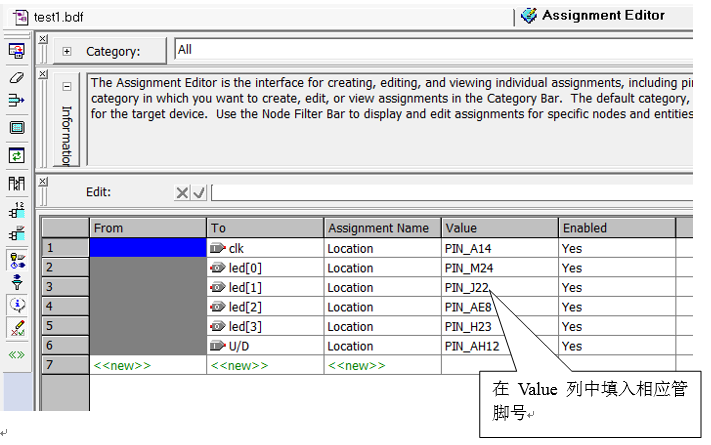The image size is (711, 445).
Task: Select the Enabled column header
Action: [616, 228]
